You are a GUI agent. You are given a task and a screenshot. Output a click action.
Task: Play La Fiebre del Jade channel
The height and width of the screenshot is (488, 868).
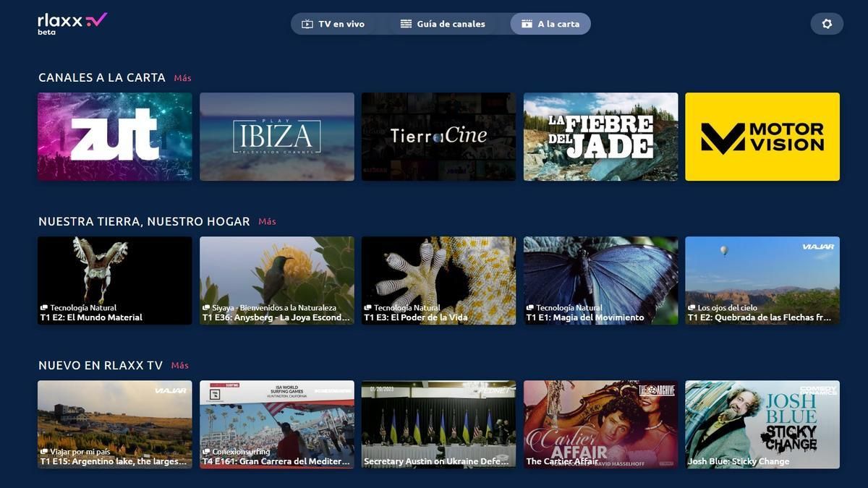(600, 136)
